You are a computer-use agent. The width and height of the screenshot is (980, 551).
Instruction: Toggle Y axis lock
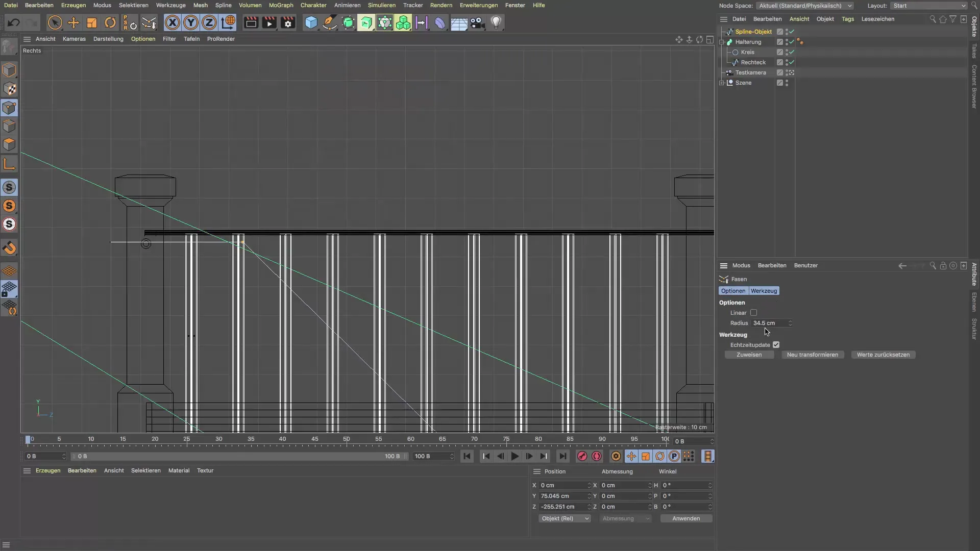tap(191, 22)
